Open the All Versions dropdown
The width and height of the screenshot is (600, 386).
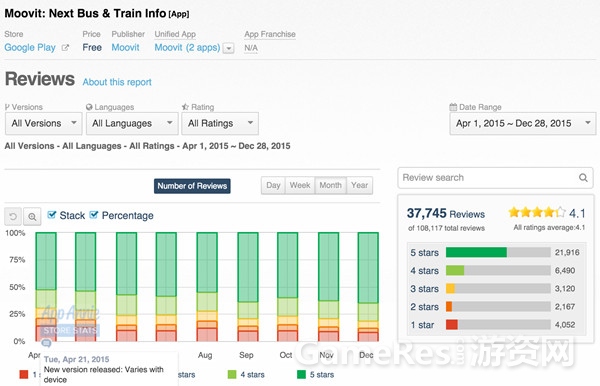(44, 124)
